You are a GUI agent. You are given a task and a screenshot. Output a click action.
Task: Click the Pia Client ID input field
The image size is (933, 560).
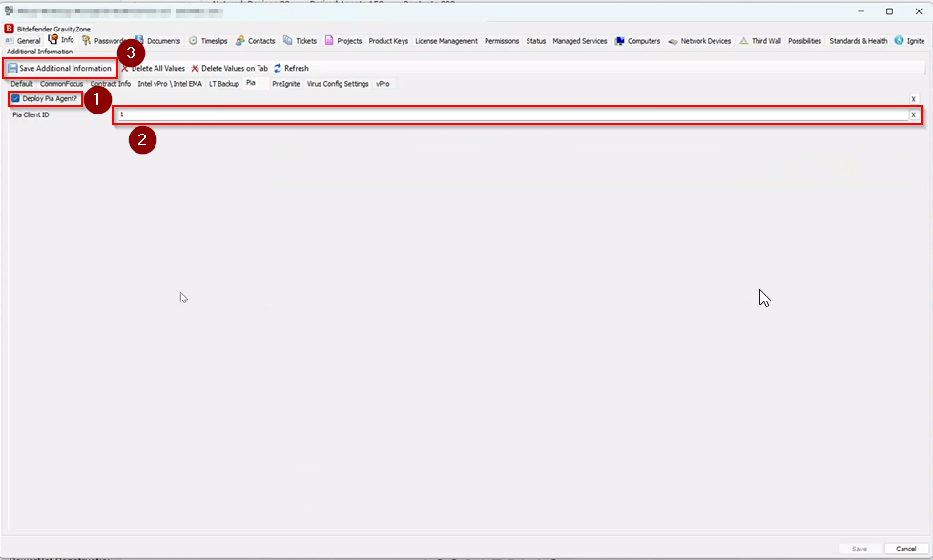point(513,114)
